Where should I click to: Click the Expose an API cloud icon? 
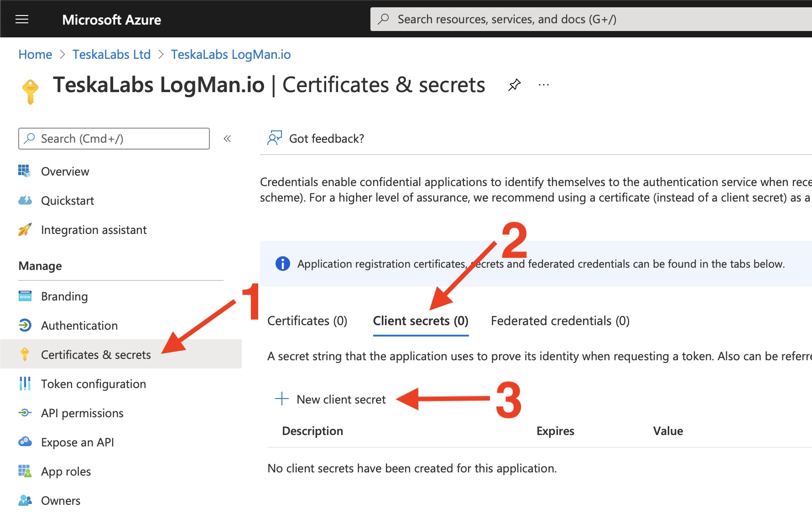click(x=25, y=442)
